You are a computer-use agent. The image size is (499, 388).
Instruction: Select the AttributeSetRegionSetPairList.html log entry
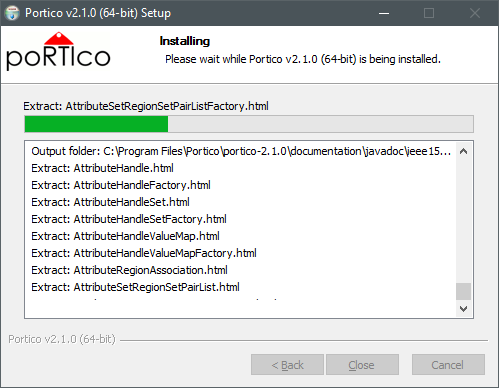tap(135, 287)
